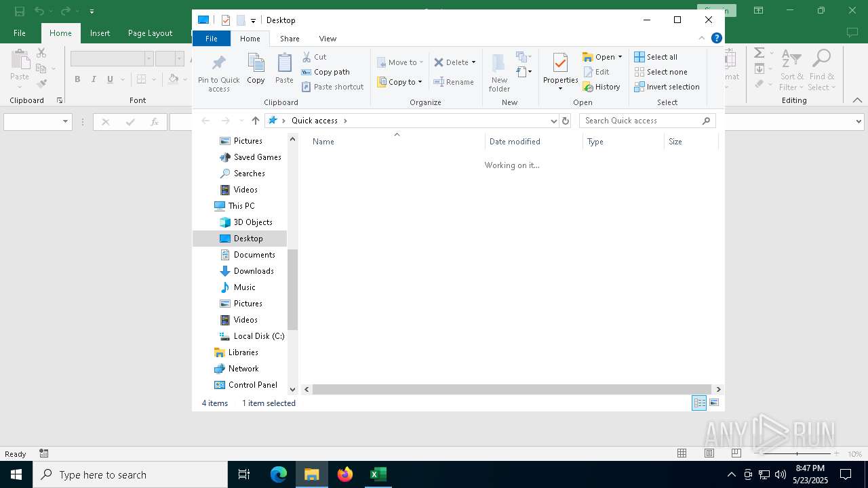Open Microsoft Edge from taskbar
This screenshot has height=488, width=868.
(279, 474)
